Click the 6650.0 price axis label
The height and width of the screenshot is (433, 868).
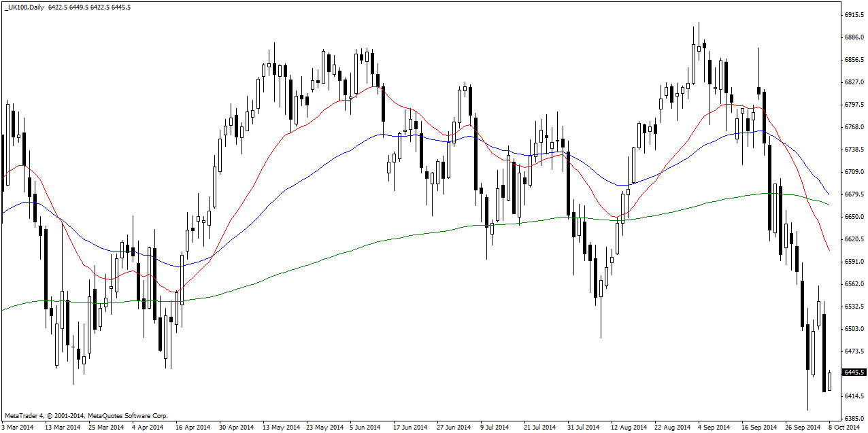854,217
